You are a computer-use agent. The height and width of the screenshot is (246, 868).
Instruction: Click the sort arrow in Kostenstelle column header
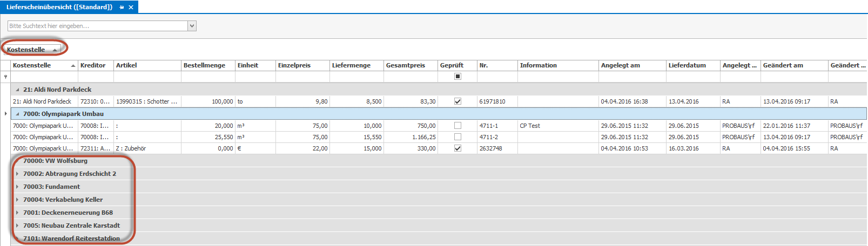click(73, 65)
